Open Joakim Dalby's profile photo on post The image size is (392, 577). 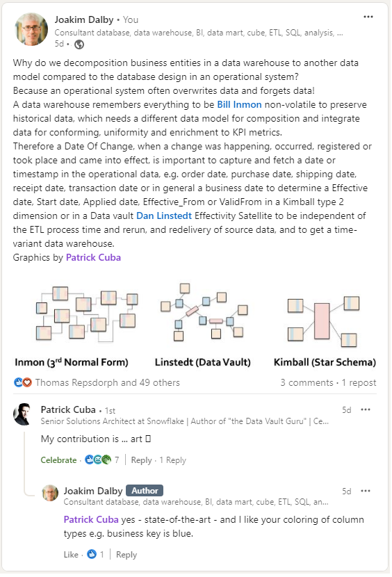coord(31,29)
